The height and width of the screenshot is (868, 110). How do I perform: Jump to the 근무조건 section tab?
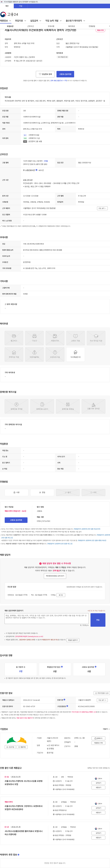(x=30, y=26)
